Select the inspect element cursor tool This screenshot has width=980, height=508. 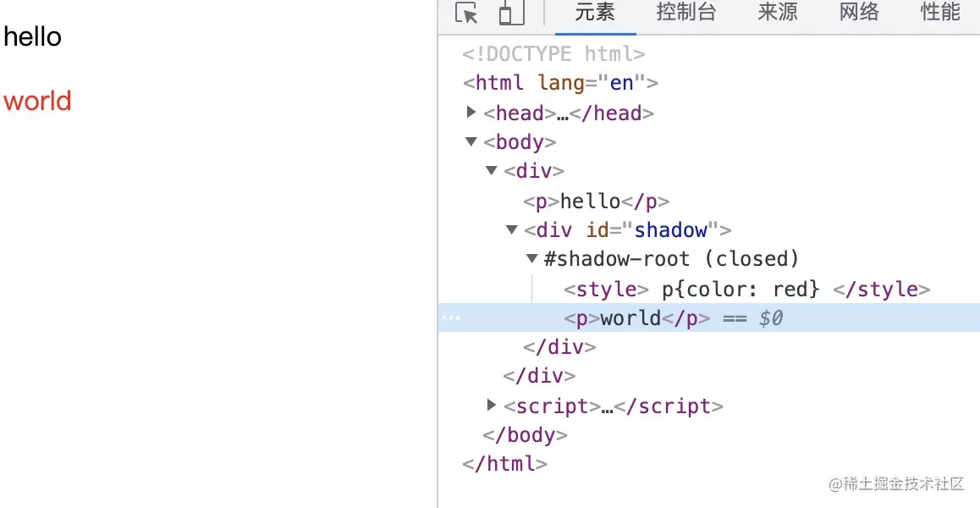[x=466, y=14]
